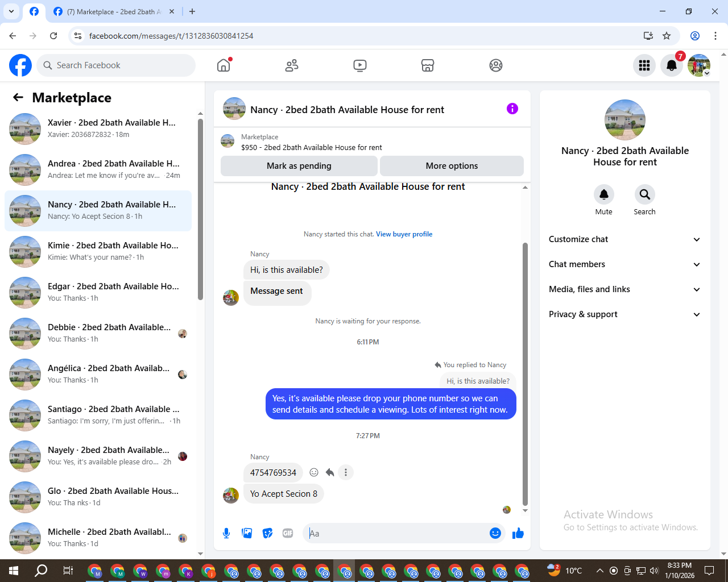Attach a photo using the image icon

pyautogui.click(x=247, y=533)
